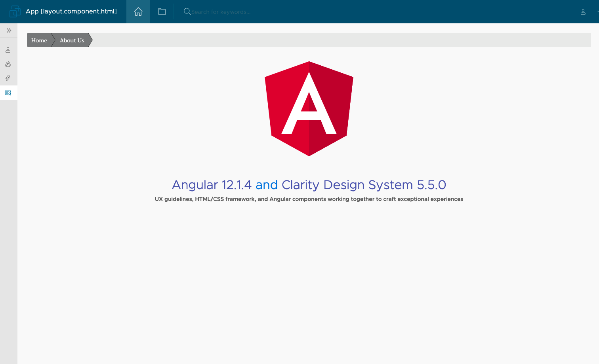
Task: Expand the sidebar with double-chevron
Action: pos(9,30)
